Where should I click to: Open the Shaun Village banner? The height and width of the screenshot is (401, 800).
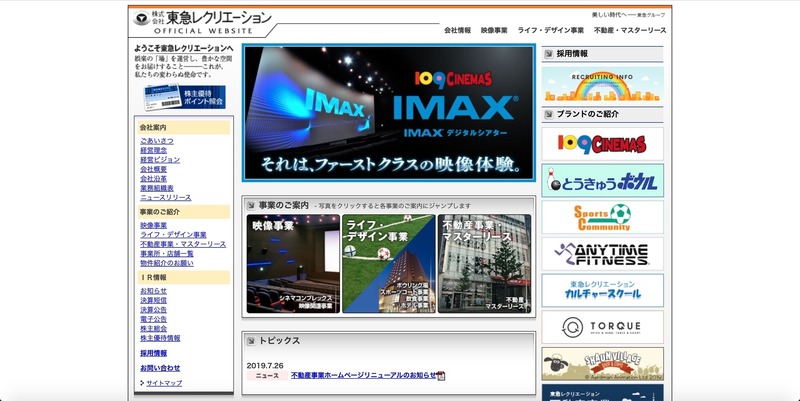[x=602, y=363]
